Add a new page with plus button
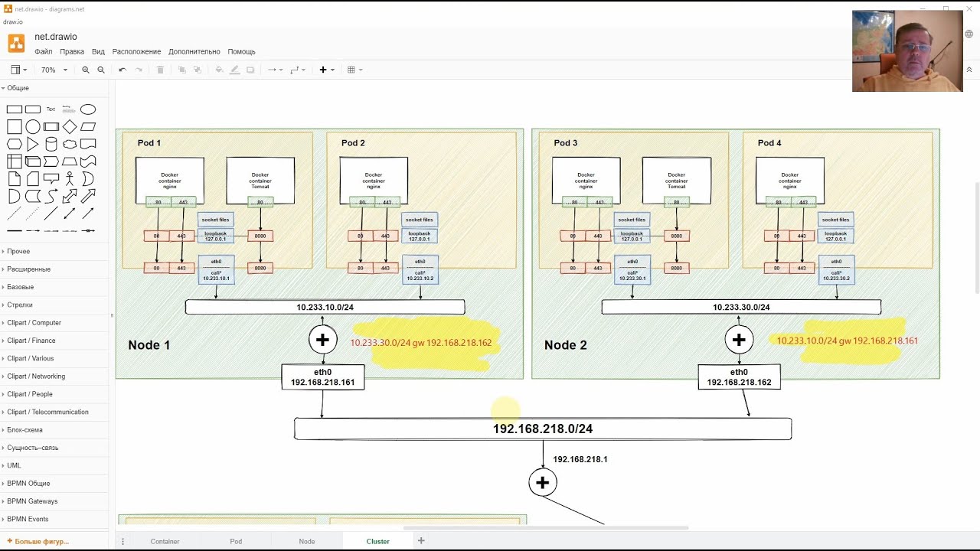The image size is (980, 551). (x=421, y=541)
